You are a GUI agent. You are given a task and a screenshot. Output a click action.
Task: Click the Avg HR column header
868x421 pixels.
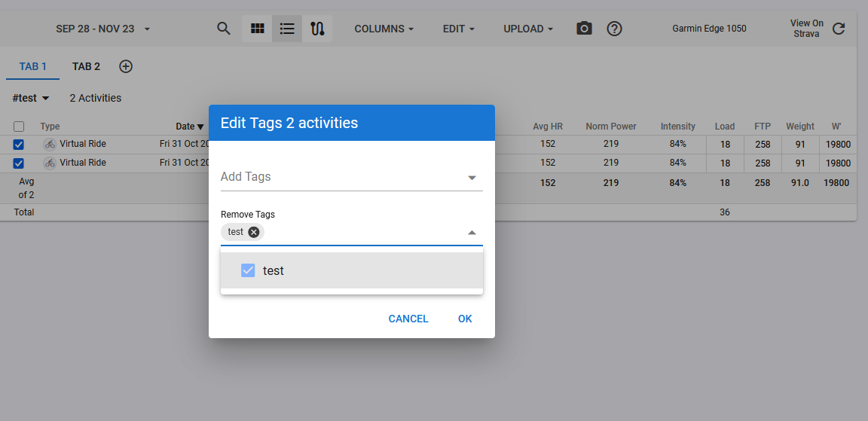click(x=548, y=126)
